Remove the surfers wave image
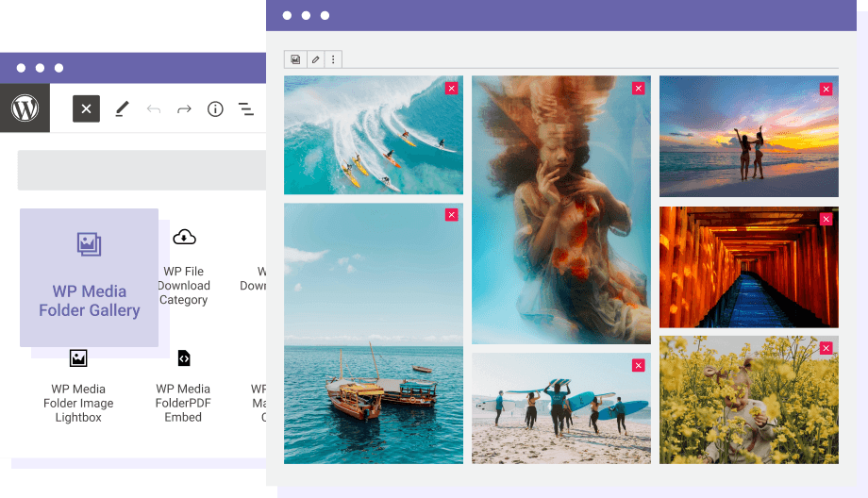This screenshot has height=498, width=868. point(452,89)
